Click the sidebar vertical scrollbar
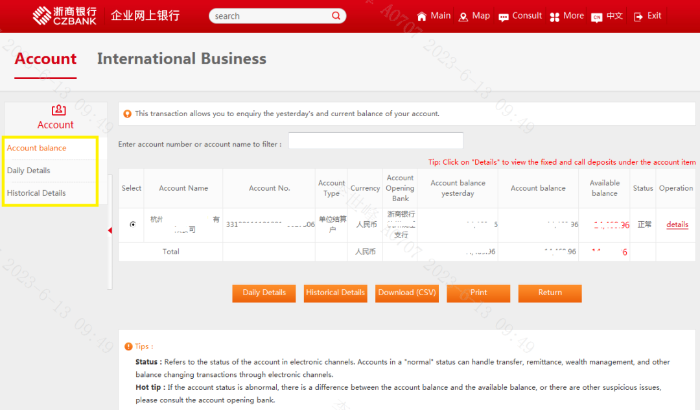This screenshot has width=700, height=410. coord(110,232)
